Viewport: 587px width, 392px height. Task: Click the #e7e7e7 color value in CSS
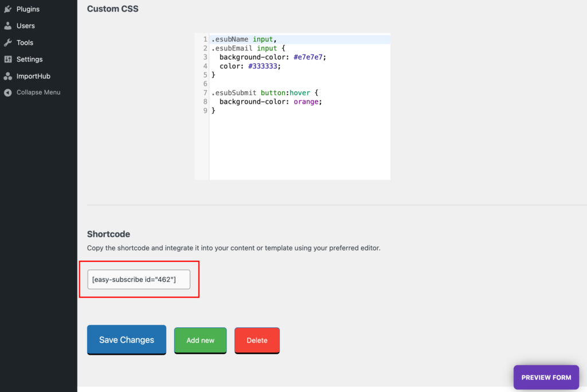[x=310, y=57]
